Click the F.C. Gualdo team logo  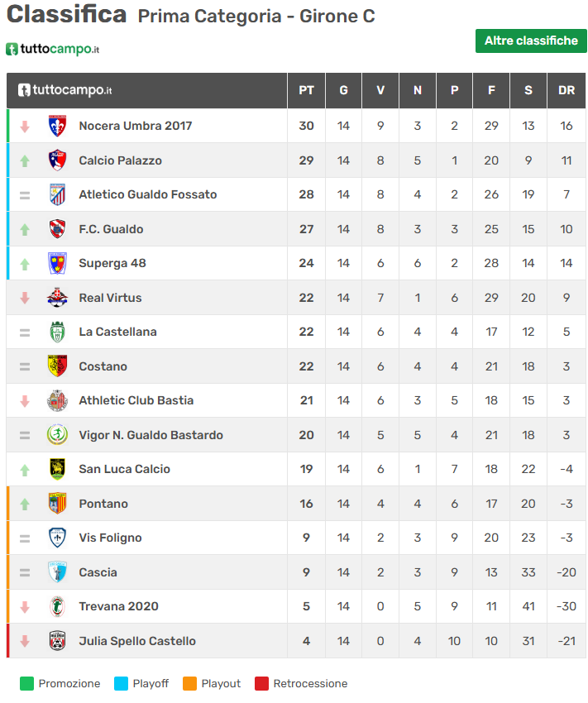tap(57, 229)
